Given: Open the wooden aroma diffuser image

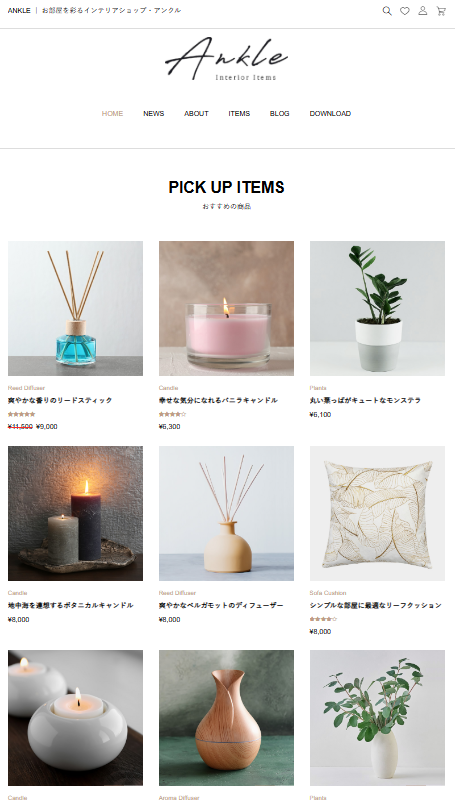Looking at the screenshot, I should click(226, 717).
